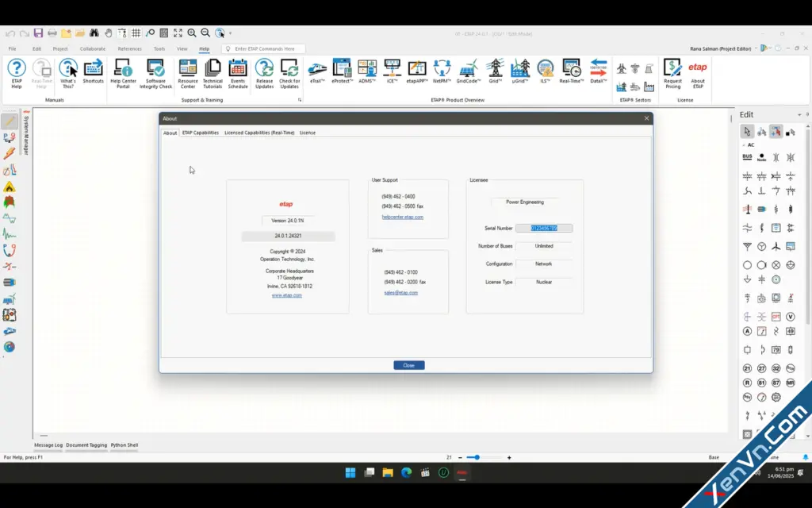Open the Python Shell tab
Viewport: 812px width, 508px height.
124,445
